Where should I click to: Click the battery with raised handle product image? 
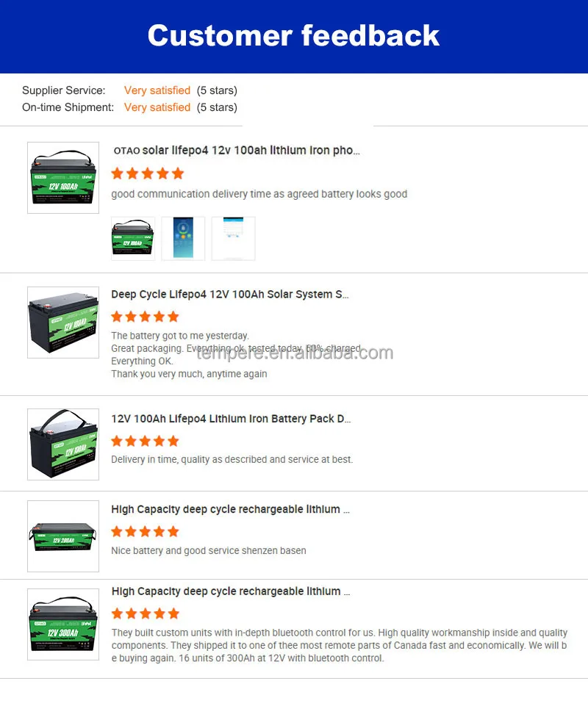coord(63,444)
